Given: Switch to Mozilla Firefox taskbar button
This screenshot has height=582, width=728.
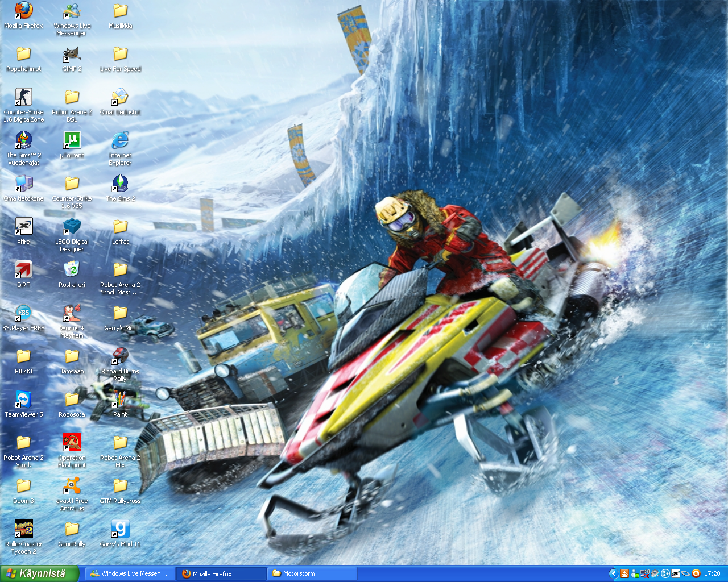Looking at the screenshot, I should (221, 573).
